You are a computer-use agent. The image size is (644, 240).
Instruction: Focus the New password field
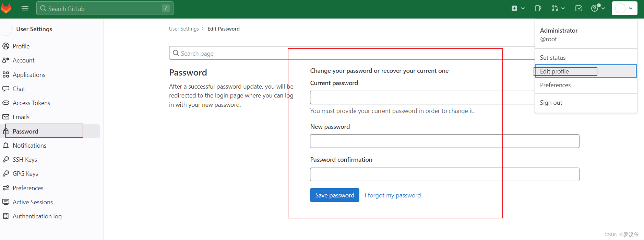[x=445, y=141]
